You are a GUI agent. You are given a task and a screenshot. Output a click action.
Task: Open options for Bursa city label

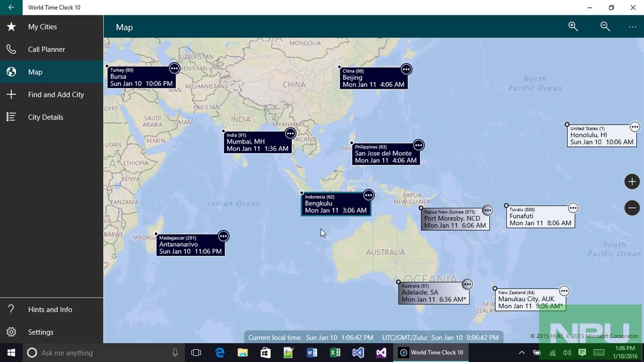pyautogui.click(x=174, y=68)
